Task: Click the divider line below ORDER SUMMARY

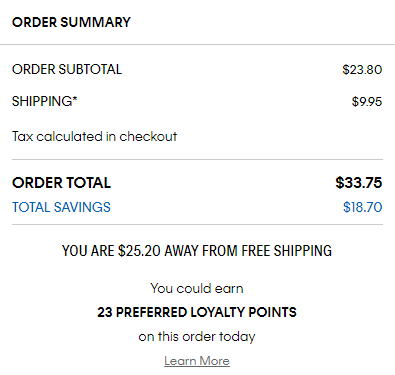Action: point(197,44)
